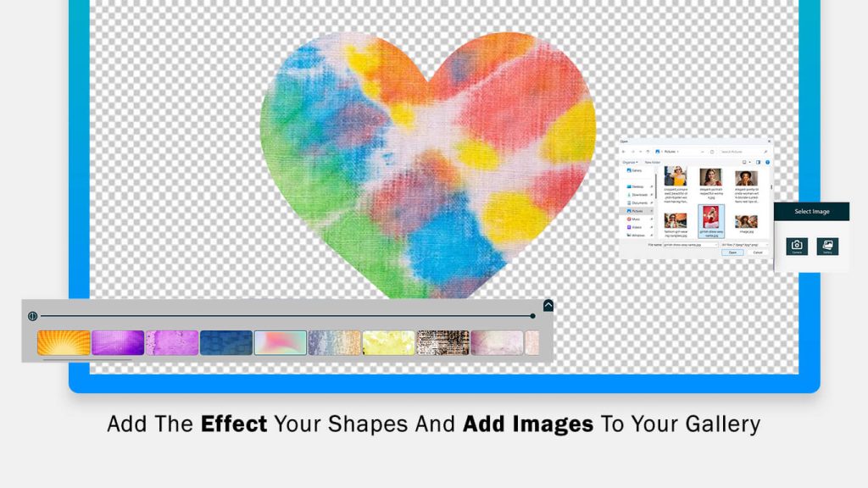Click the back arrow in Open dialog

pyautogui.click(x=624, y=152)
